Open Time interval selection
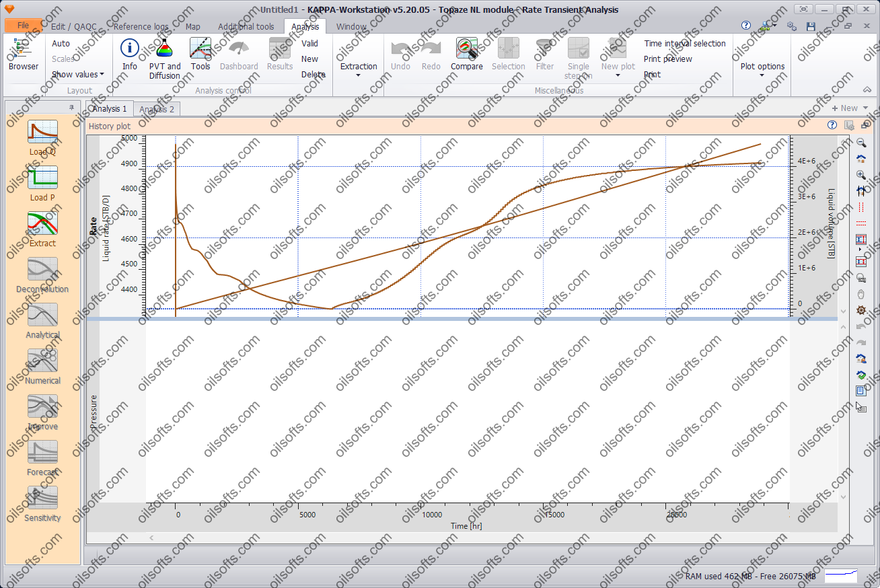This screenshot has width=880, height=588. [685, 43]
